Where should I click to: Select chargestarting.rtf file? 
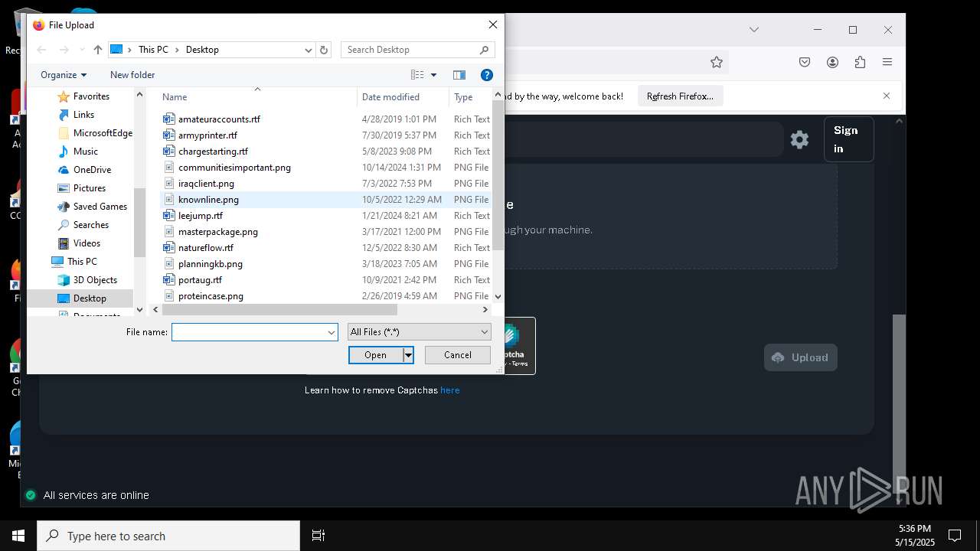(213, 152)
